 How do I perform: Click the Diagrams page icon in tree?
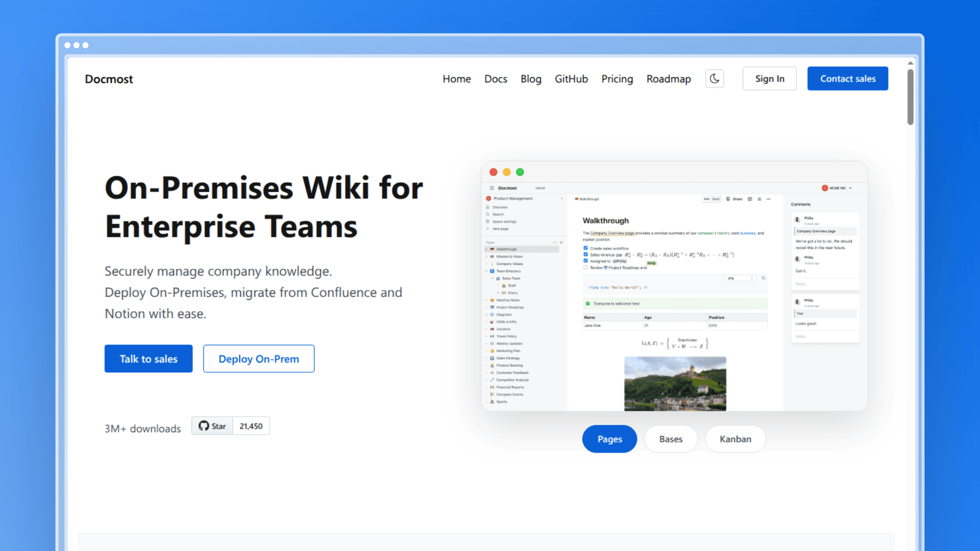coord(492,315)
